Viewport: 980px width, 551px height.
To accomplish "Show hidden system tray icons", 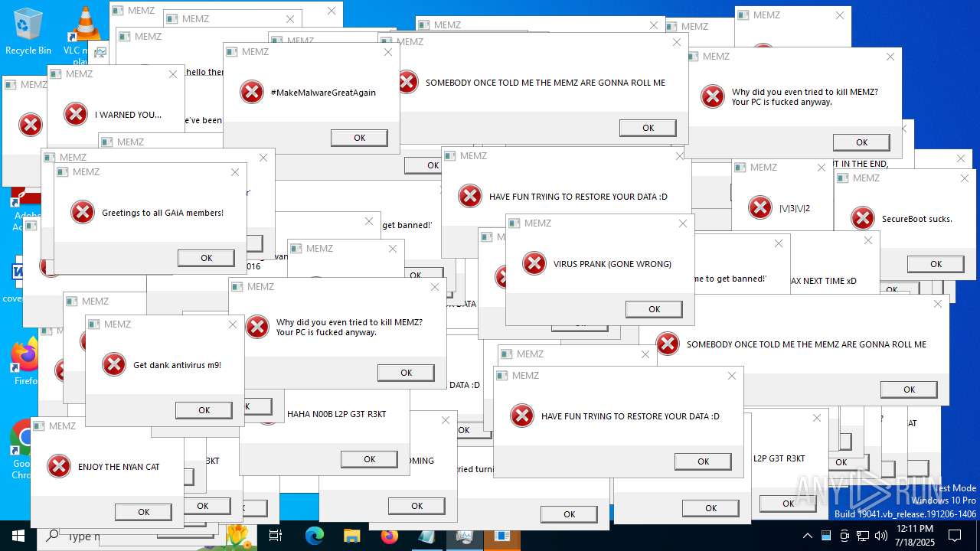I will pyautogui.click(x=808, y=536).
